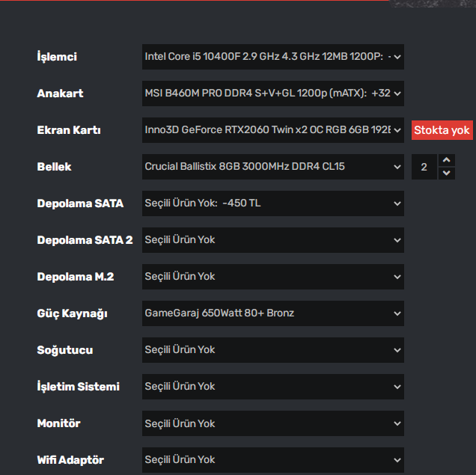Open the Depolama SATA 2 dropdown
This screenshot has width=476, height=475.
click(x=272, y=240)
